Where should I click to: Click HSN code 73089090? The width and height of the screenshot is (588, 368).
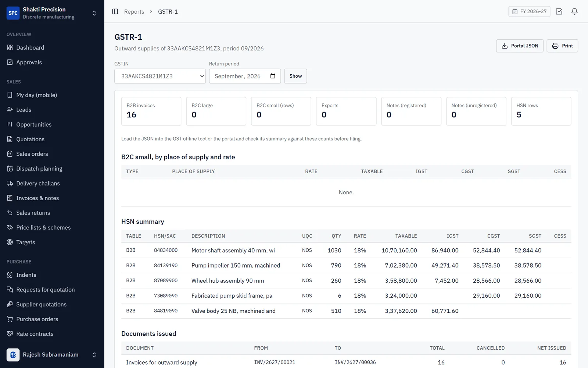click(x=166, y=296)
